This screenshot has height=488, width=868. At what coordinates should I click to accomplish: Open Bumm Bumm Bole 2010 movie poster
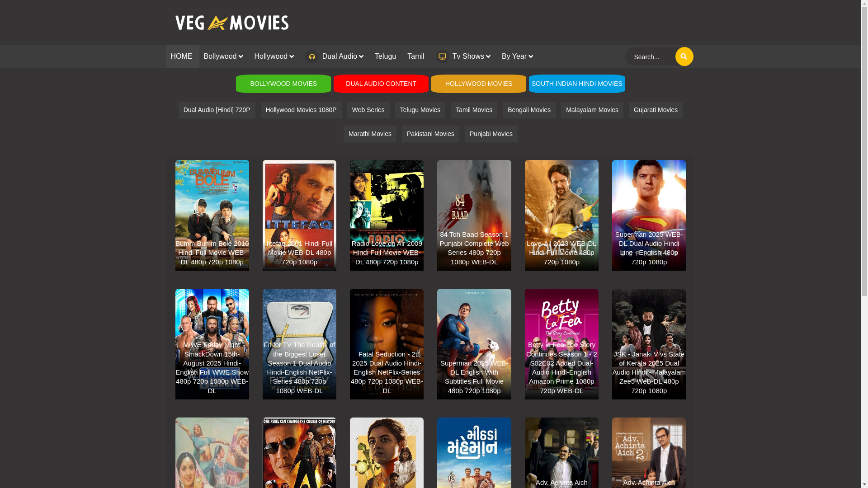(212, 215)
